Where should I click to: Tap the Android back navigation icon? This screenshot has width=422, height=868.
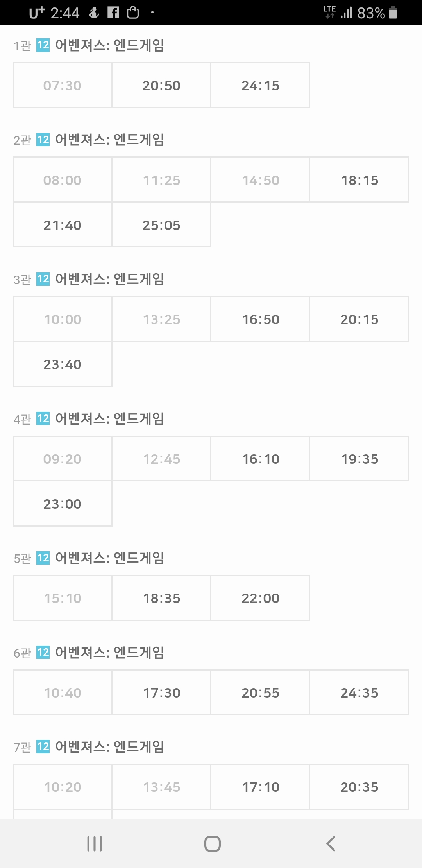331,843
